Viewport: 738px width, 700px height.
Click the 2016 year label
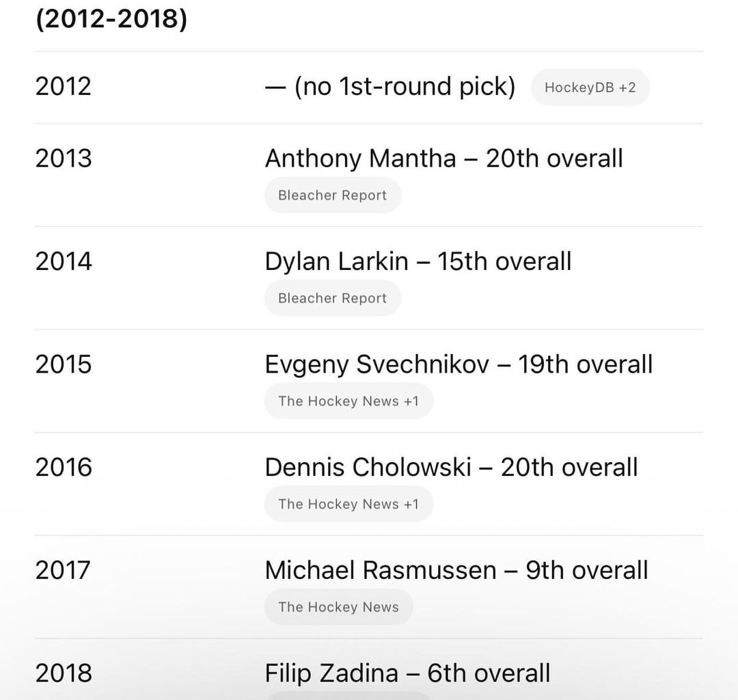coord(64,467)
